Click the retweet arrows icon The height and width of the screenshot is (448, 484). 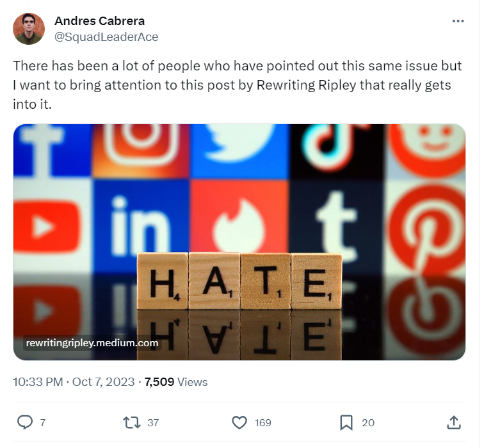131,422
